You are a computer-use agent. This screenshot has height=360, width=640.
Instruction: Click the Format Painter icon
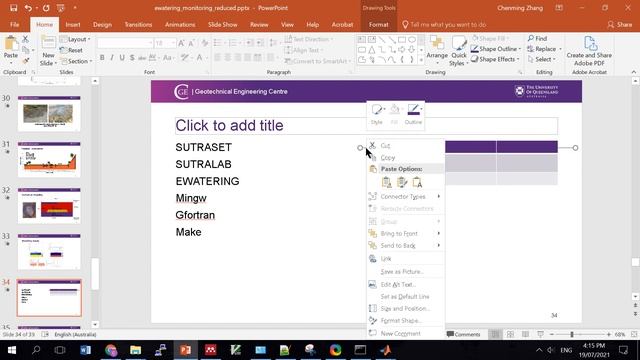click(x=25, y=61)
